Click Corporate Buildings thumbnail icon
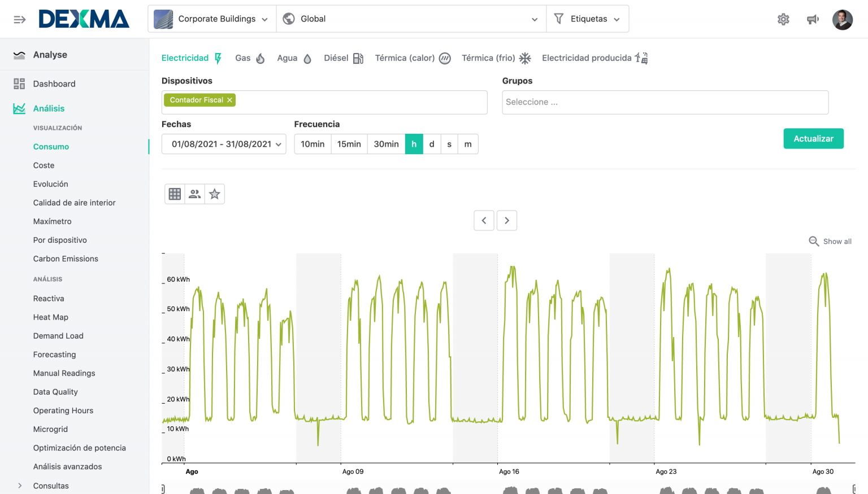The image size is (868, 494). [163, 19]
